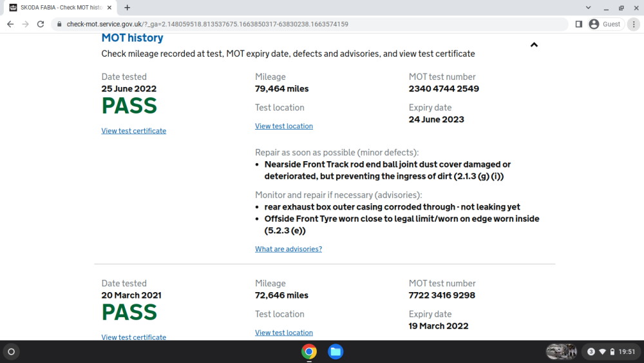Select the SKODA FABIA MOT tab
This screenshot has height=363, width=644.
click(60, 7)
